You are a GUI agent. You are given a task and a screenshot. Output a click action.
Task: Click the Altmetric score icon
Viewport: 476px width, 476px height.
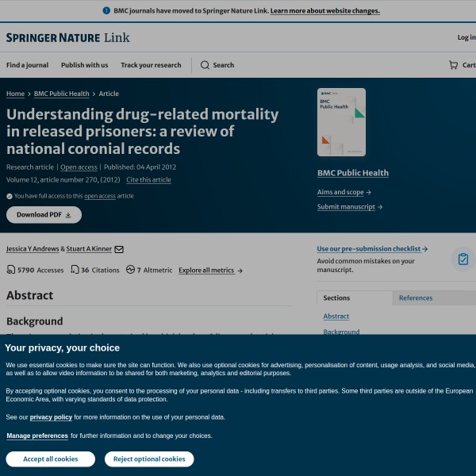coord(130,270)
